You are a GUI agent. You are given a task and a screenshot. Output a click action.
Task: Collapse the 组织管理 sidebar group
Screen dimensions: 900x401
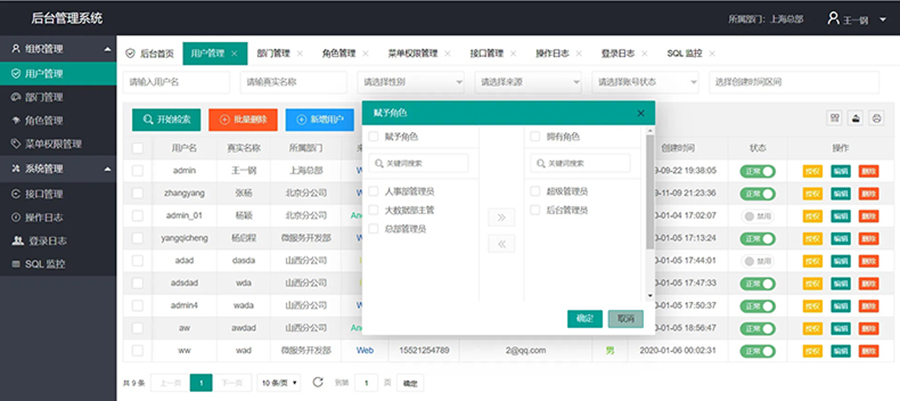coord(107,48)
